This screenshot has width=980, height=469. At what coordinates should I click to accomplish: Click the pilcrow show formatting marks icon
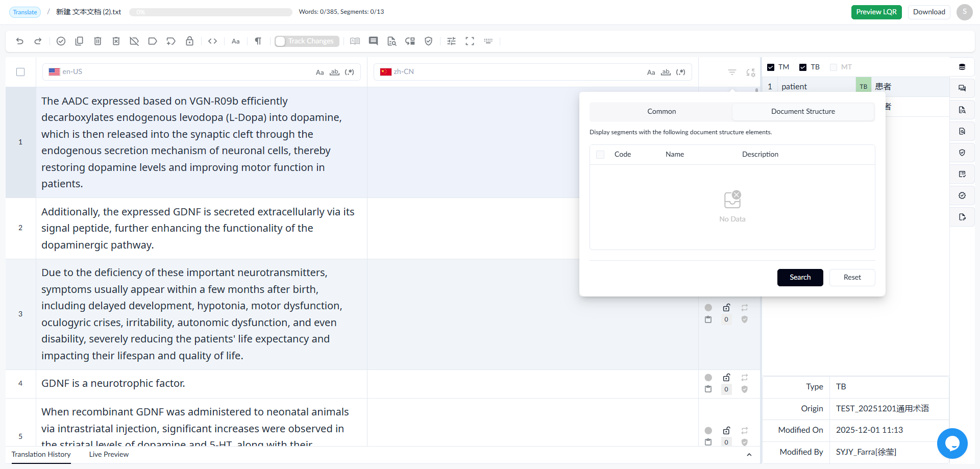(258, 41)
